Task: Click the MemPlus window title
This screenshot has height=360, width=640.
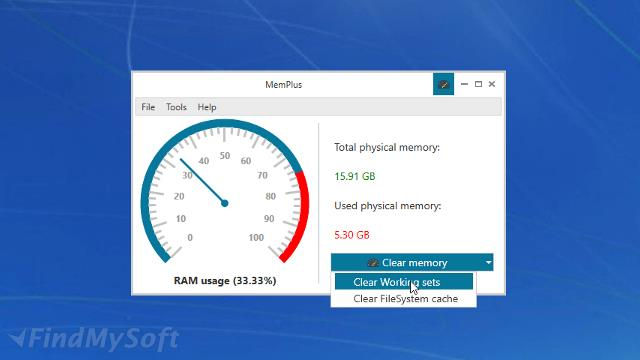Action: click(x=284, y=84)
